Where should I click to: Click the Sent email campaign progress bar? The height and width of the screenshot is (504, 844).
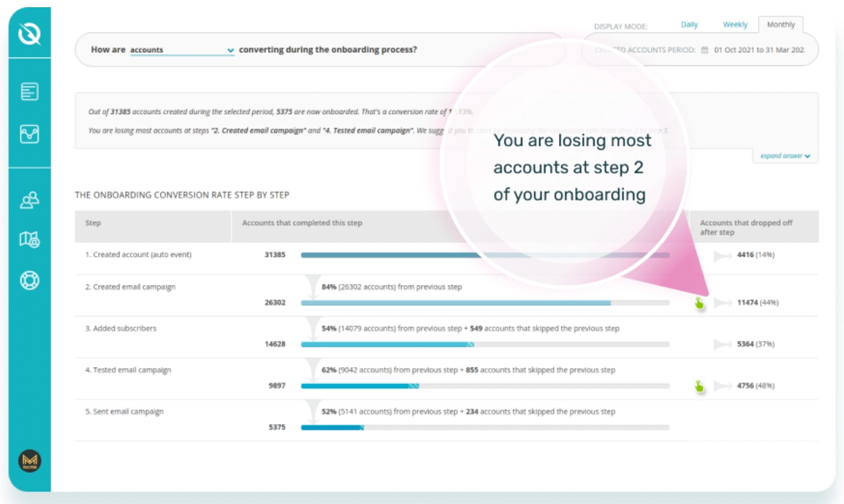(x=485, y=427)
